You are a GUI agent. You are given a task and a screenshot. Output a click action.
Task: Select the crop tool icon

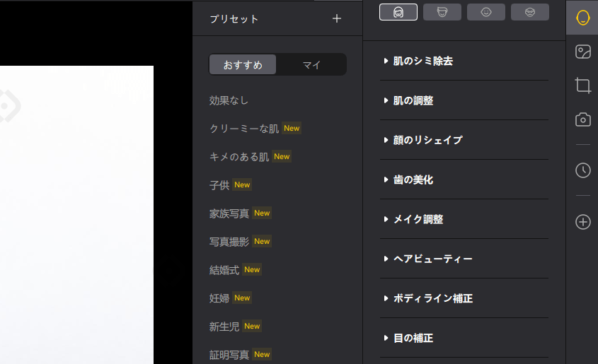coord(582,86)
